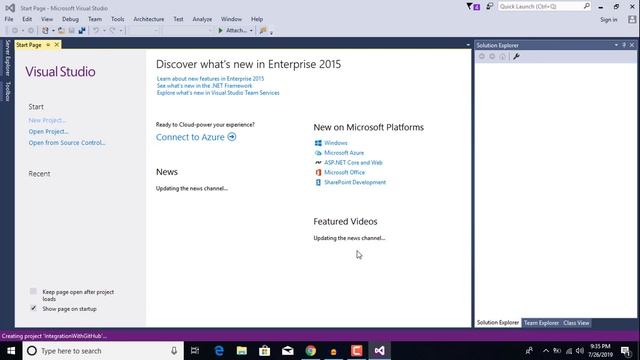Click the Undo toolbar icon
640x360 pixels.
[x=96, y=30]
